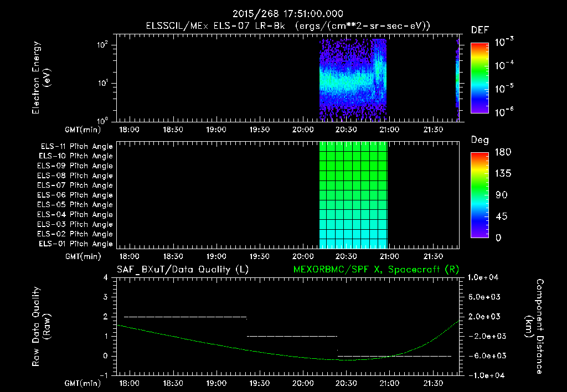Click the 180 label on Deg color bar
Image resolution: width=567 pixels, height=392 pixels.
[503, 152]
